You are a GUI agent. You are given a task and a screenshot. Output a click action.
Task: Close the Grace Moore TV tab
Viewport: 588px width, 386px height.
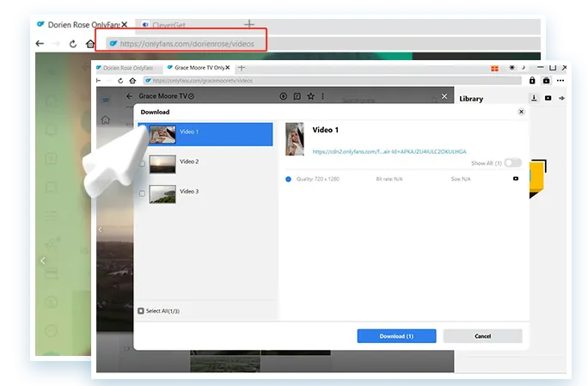pos(227,68)
